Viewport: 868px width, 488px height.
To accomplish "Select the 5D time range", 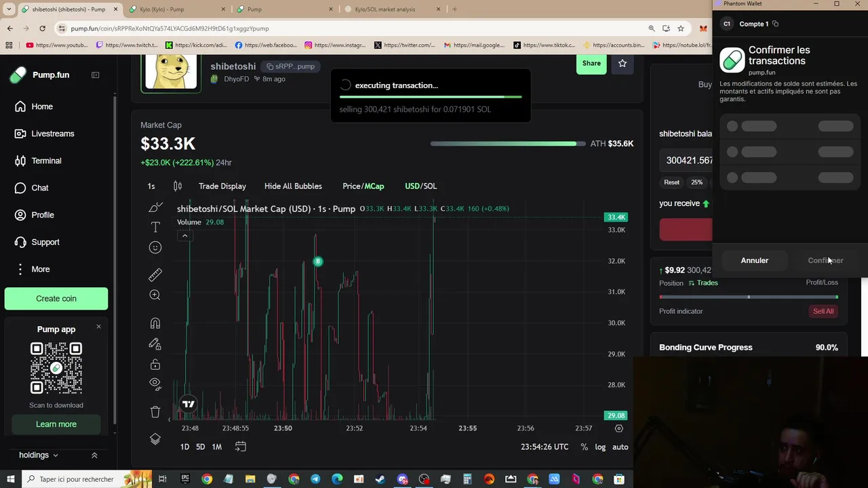I will (x=200, y=447).
